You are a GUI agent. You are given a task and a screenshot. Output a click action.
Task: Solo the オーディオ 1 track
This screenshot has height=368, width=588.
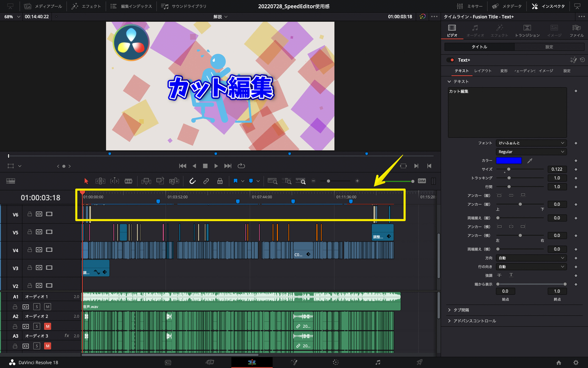click(37, 307)
